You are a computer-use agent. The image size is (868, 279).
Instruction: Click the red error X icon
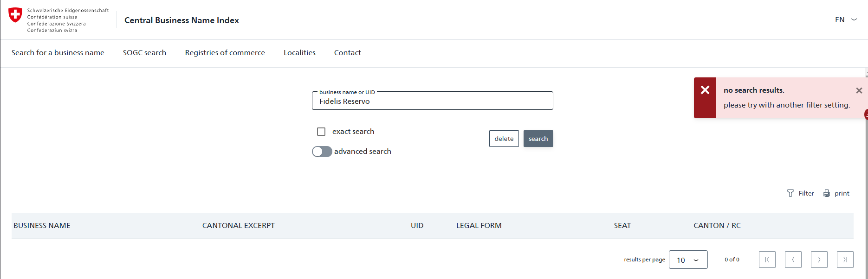705,90
